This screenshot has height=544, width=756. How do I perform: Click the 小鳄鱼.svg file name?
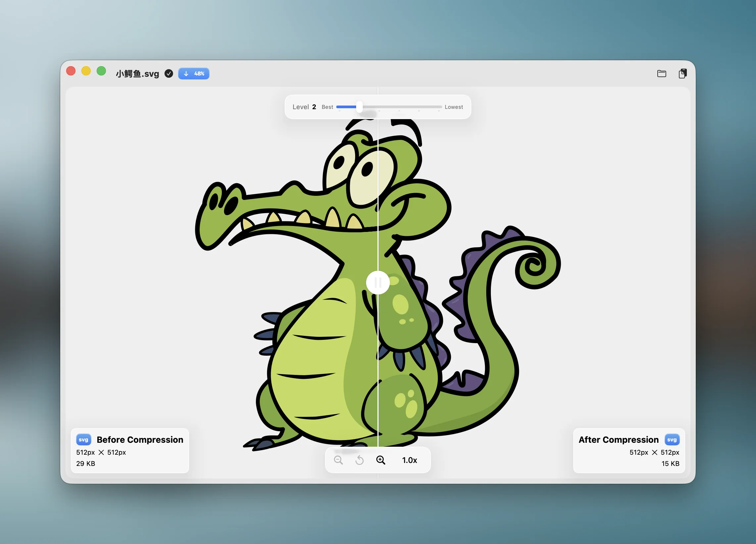coord(137,74)
